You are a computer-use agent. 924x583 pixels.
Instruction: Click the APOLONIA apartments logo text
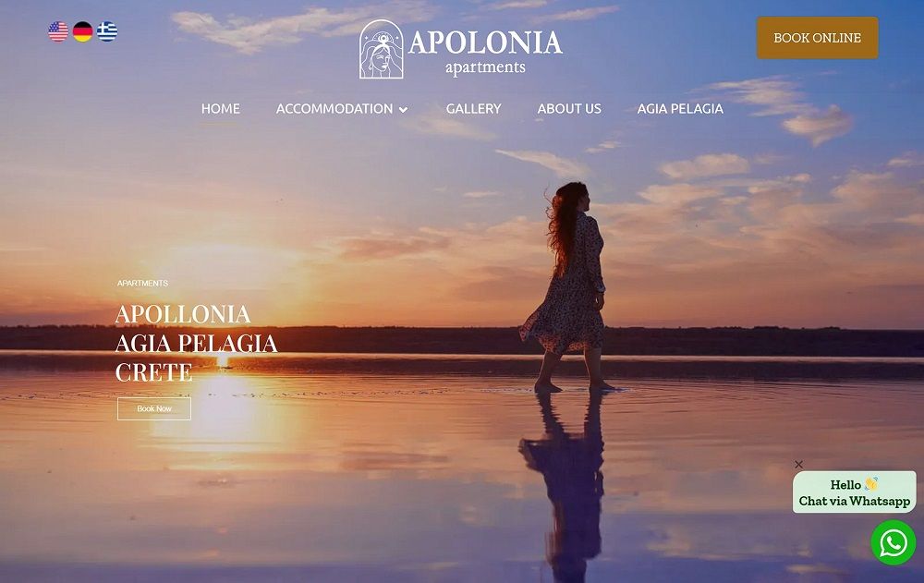486,52
